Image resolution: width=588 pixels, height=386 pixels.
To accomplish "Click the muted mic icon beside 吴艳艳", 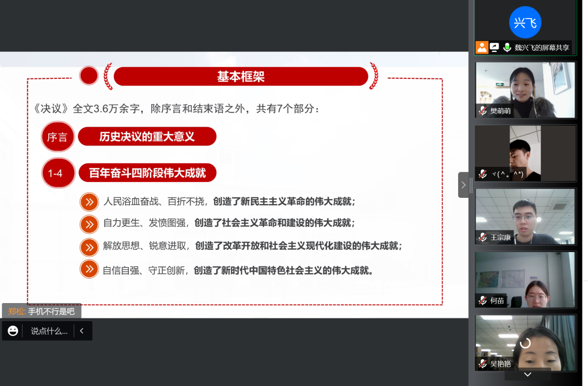I will click(x=483, y=364).
